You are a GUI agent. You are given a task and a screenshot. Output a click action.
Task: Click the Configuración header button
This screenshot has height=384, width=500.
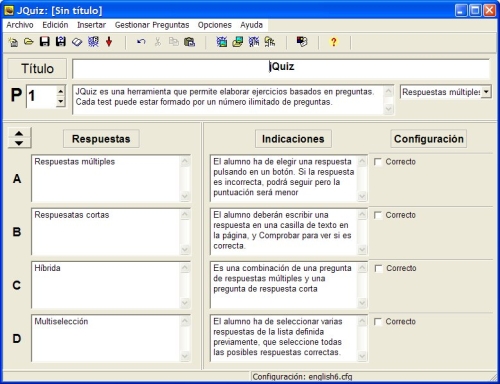point(429,139)
